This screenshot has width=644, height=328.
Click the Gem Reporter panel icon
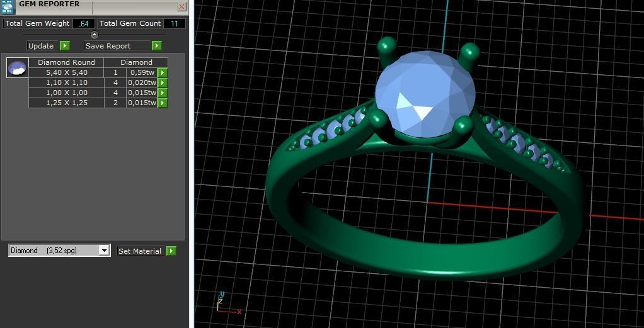[8, 7]
